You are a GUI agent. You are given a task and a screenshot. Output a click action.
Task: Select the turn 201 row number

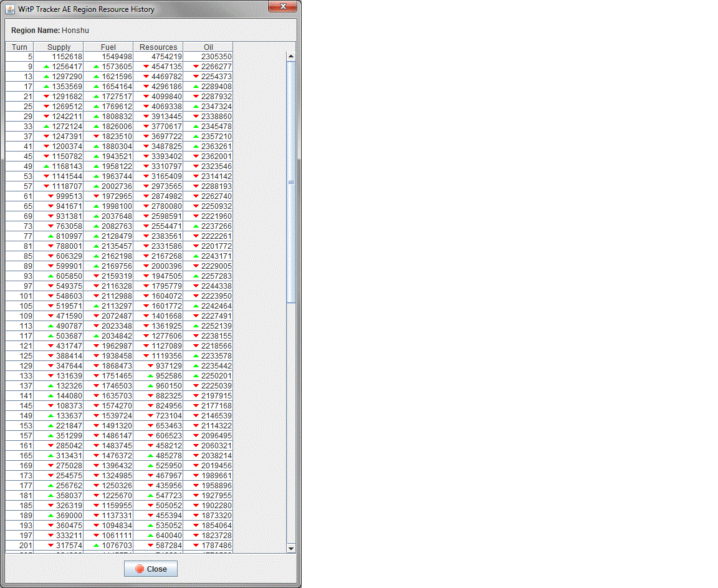click(19, 546)
